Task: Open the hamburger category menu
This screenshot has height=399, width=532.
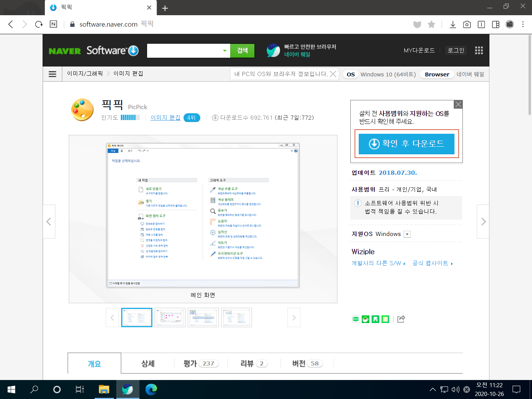Action: [x=52, y=74]
